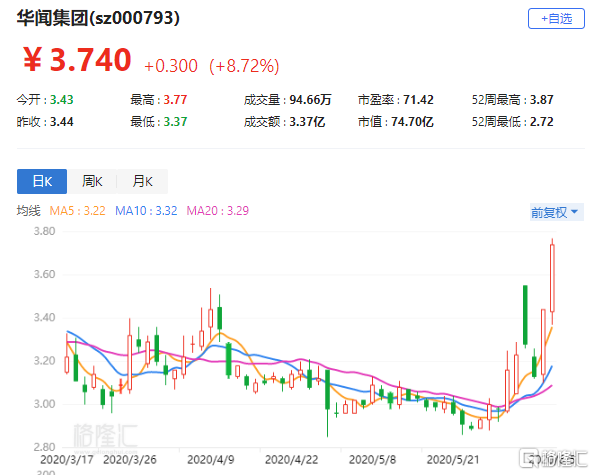Image resolution: width=594 pixels, height=475 pixels.
Task: Click the 3.60 price axis label
Action: (x=44, y=274)
